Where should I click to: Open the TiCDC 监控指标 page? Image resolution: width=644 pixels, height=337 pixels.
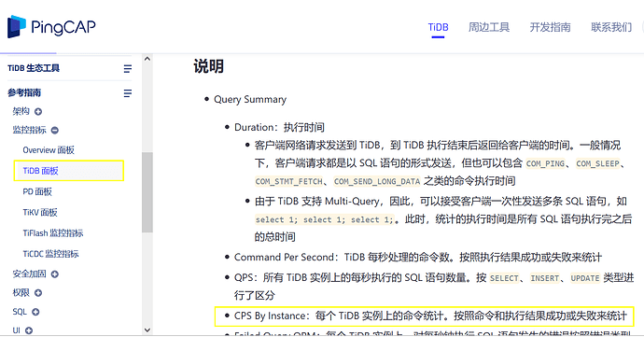tap(51, 254)
